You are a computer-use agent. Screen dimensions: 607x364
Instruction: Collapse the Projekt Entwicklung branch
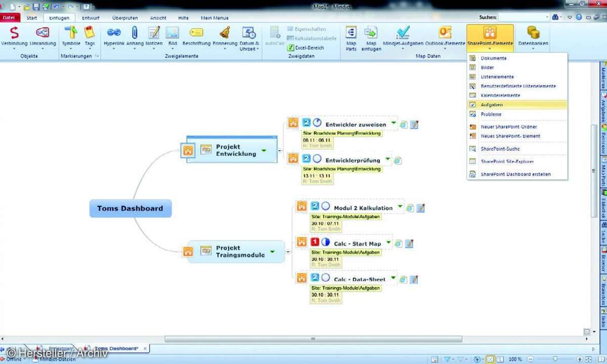pos(279,150)
